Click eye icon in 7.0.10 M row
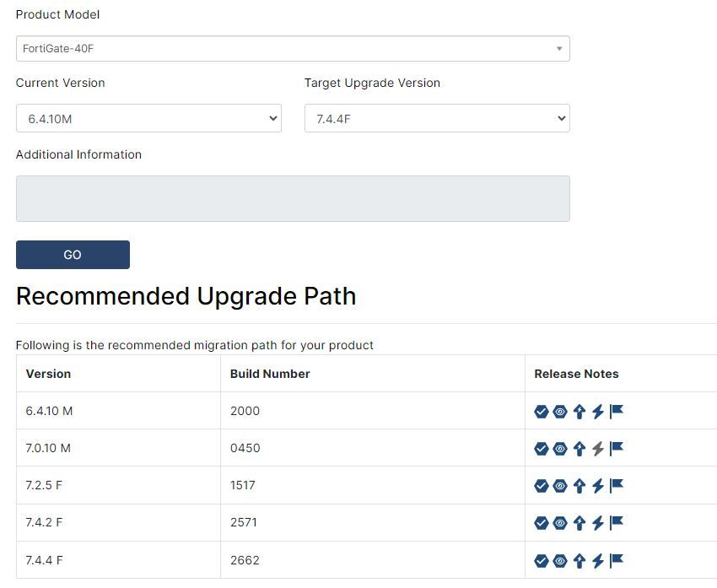717x588 pixels. pyautogui.click(x=560, y=449)
